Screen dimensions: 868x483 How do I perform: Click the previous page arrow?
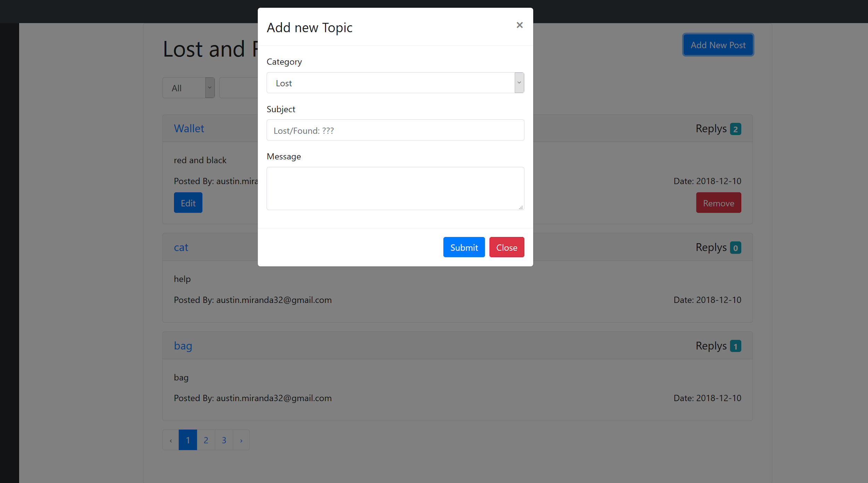tap(171, 440)
